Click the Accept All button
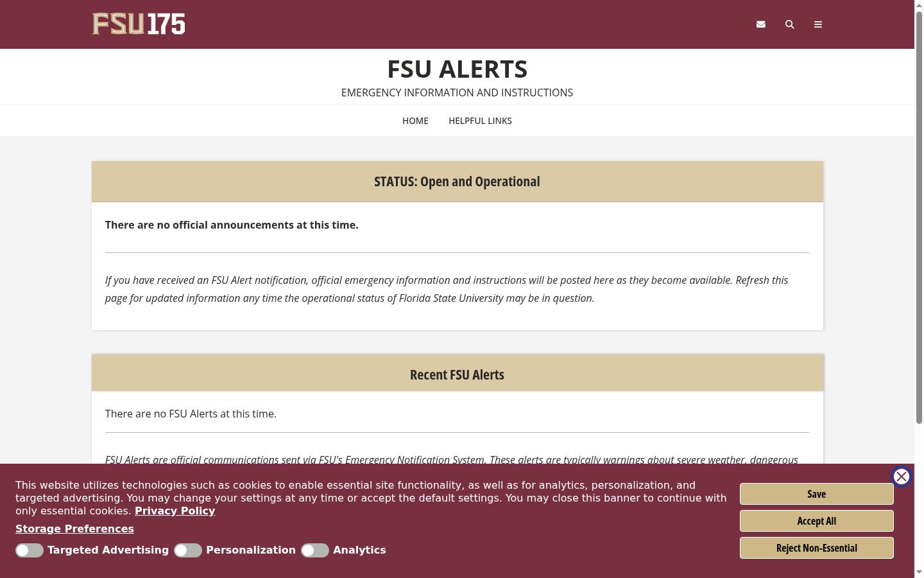 (x=817, y=521)
